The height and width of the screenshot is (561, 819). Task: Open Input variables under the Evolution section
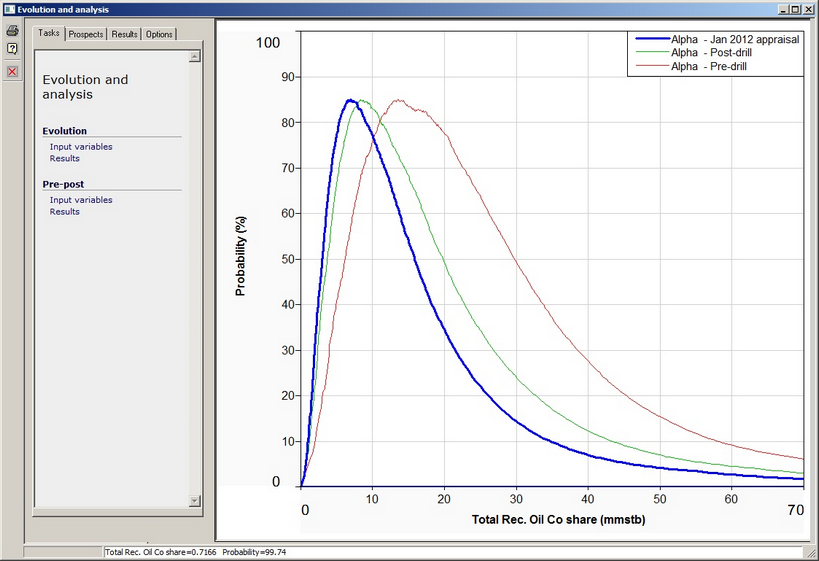coord(81,147)
